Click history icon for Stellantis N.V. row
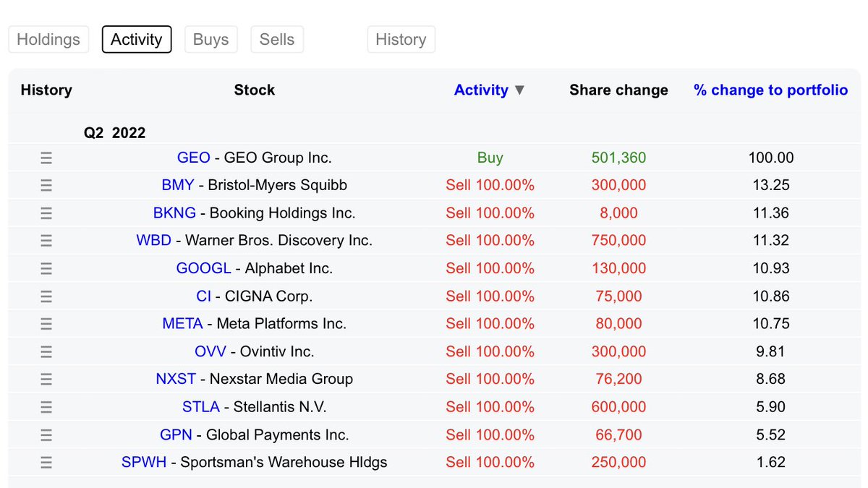 (x=46, y=407)
